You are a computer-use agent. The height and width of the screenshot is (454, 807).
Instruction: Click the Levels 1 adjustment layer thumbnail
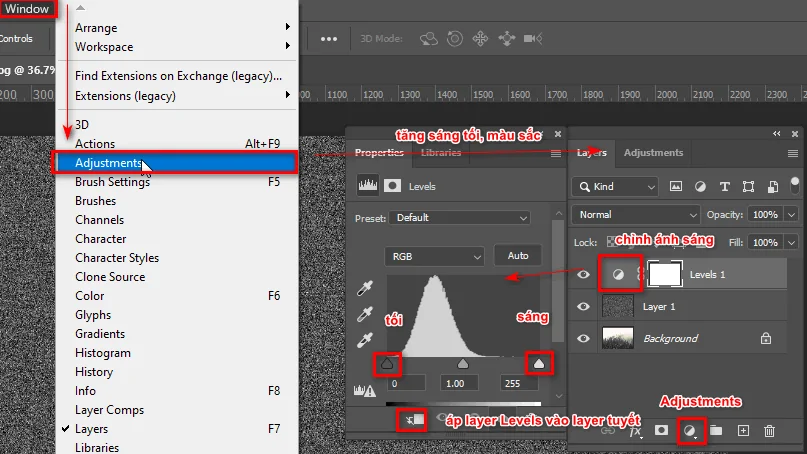[x=619, y=274]
